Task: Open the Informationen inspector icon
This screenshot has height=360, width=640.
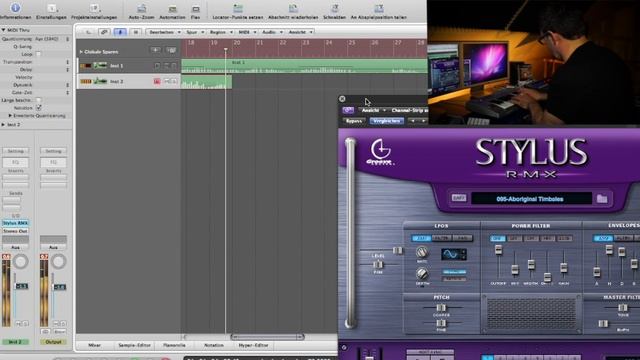Action: pos(15,7)
